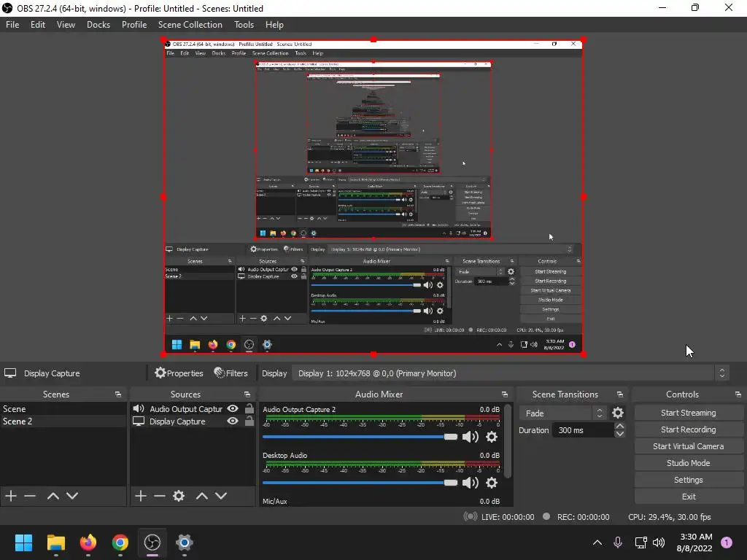Launch Chrome from taskbar
The image size is (747, 560).
point(120,542)
